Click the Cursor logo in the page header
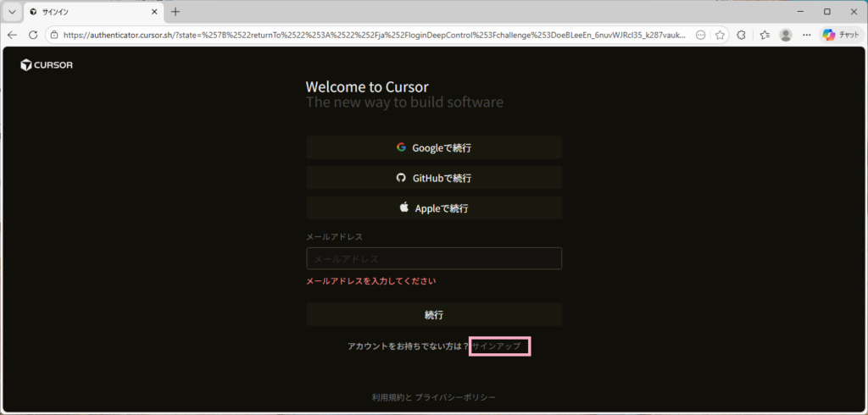868x415 pixels. [47, 65]
